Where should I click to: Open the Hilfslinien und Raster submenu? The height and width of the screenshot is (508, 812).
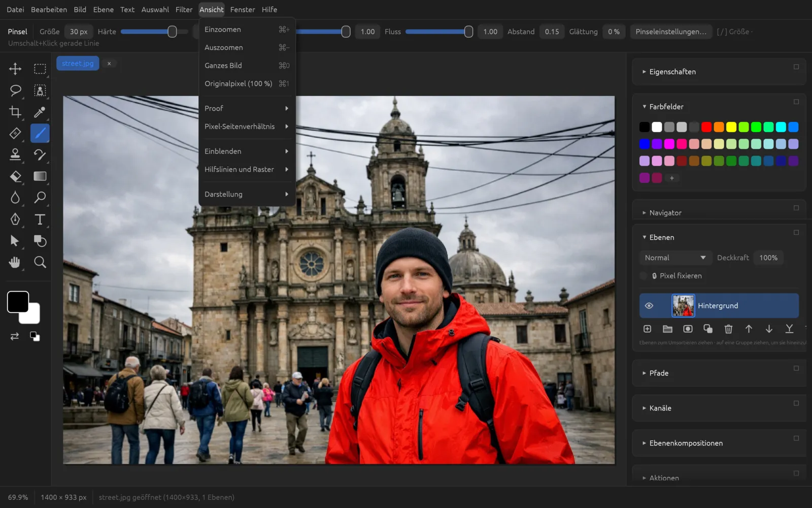tap(247, 170)
